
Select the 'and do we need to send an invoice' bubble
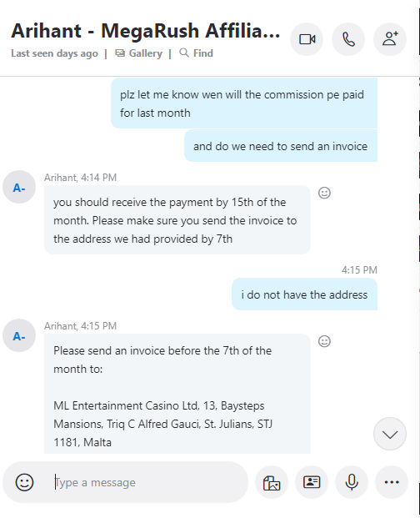tap(281, 146)
